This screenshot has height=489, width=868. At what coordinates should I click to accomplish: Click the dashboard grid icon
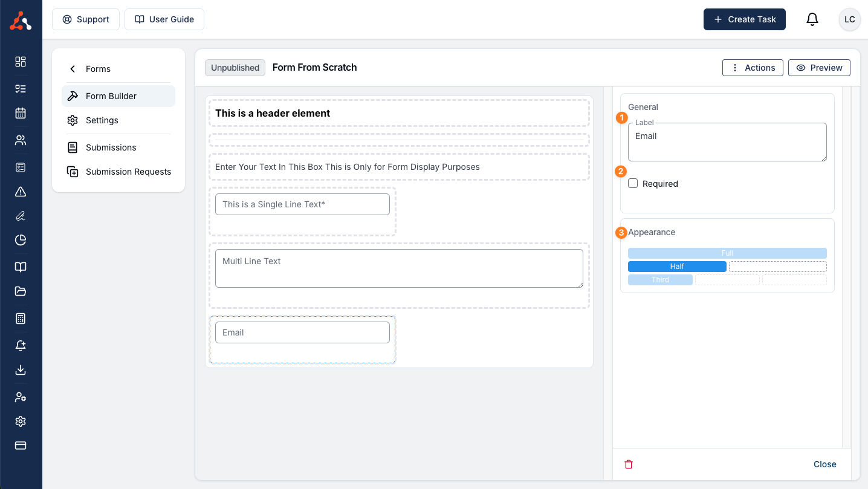tap(21, 62)
